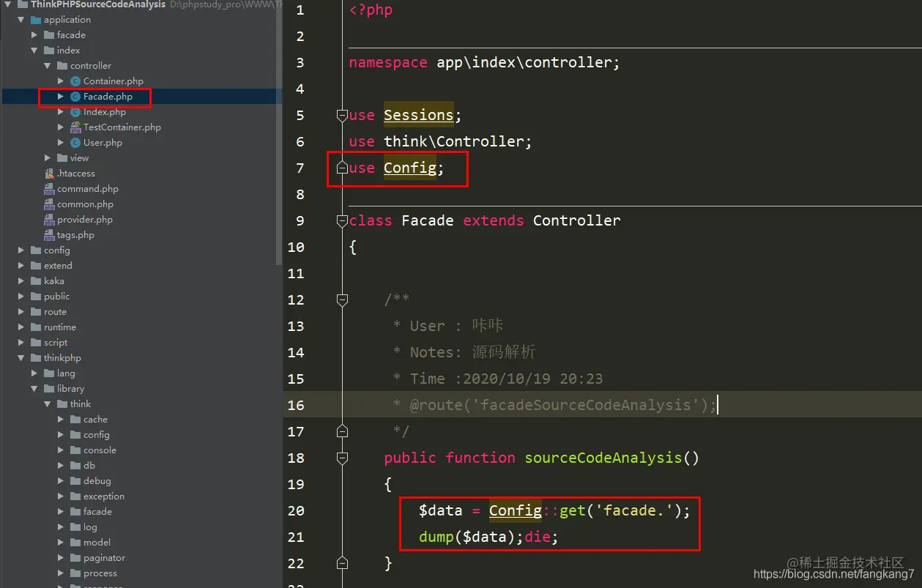922x588 pixels.
Task: Fold the Facade class at line 9
Action: [341, 220]
